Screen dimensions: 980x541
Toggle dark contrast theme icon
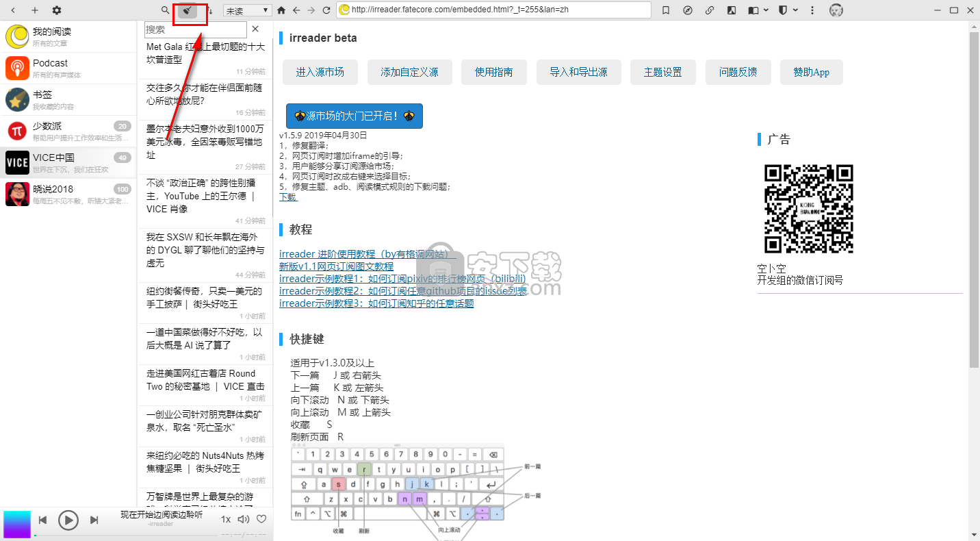pos(732,10)
